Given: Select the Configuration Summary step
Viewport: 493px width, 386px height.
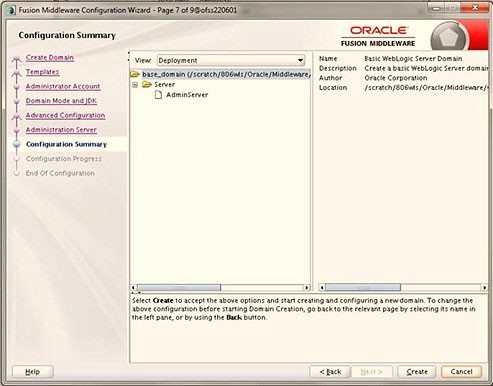Looking at the screenshot, I should (x=66, y=144).
